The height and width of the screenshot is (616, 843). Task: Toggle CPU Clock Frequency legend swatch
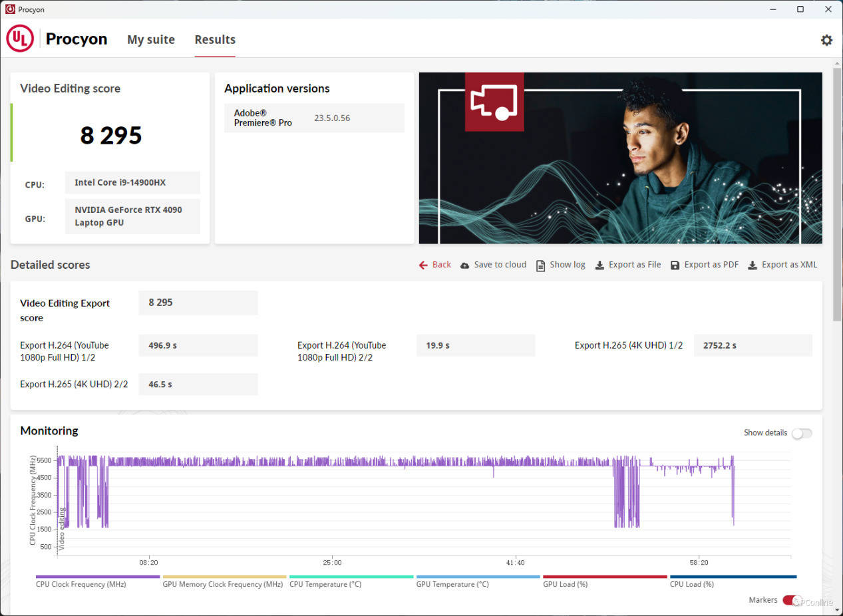[98, 577]
